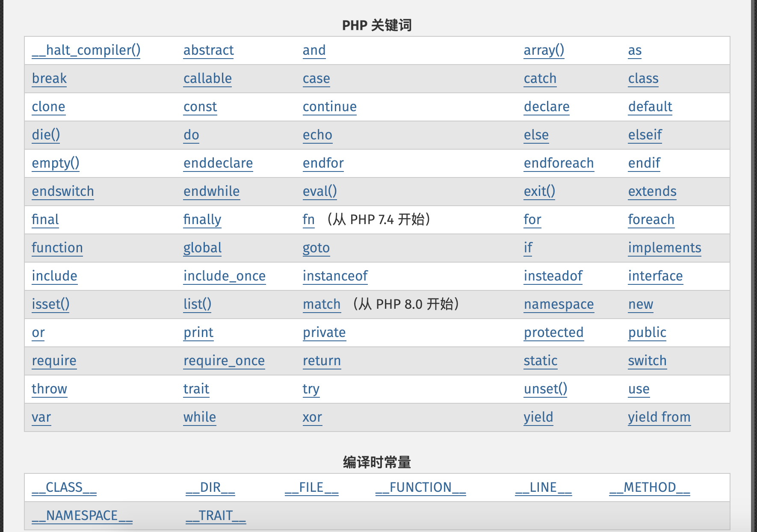757x532 pixels.
Task: Open the break keyword link
Action: (x=49, y=79)
